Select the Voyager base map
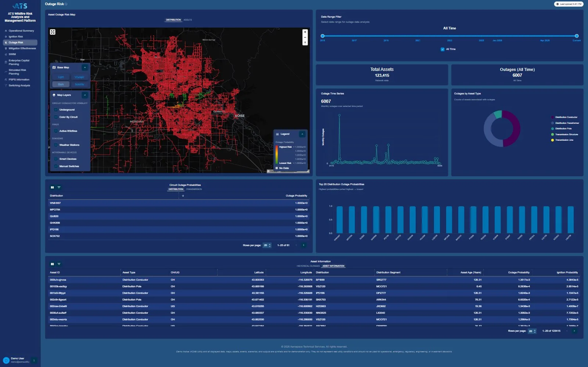The width and height of the screenshot is (588, 367). point(79,77)
